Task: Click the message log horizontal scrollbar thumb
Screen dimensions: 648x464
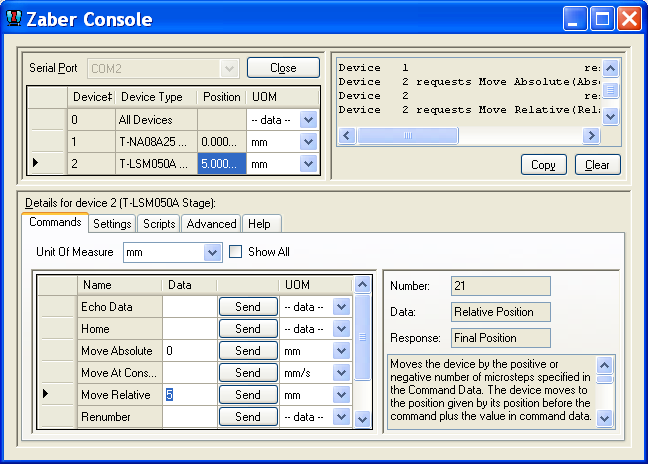Action: (x=408, y=136)
